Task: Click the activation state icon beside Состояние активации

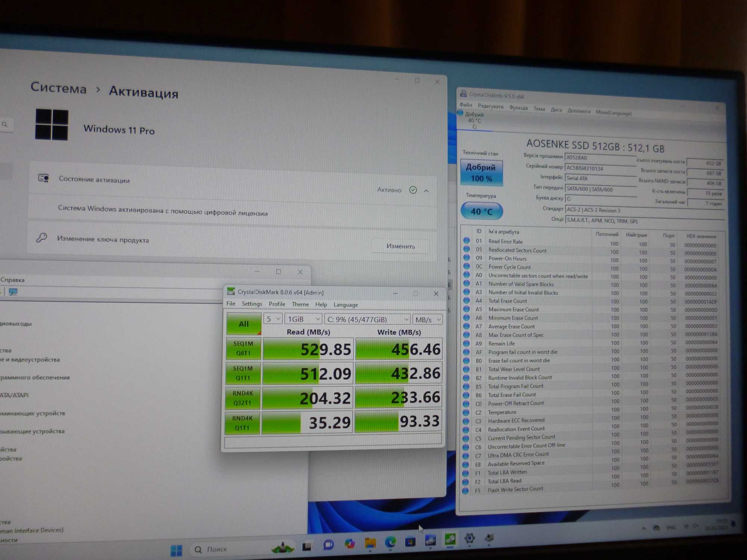Action: click(x=44, y=178)
